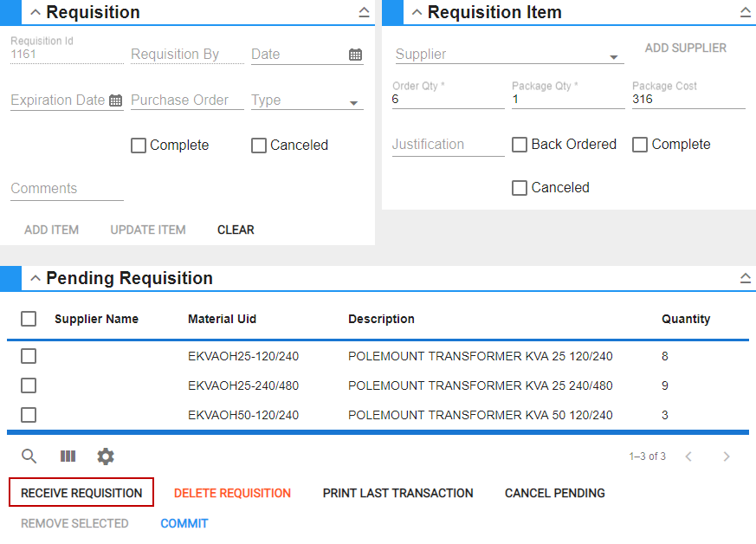This screenshot has width=756, height=544.
Task: Click the Justification input field
Action: coord(448,145)
